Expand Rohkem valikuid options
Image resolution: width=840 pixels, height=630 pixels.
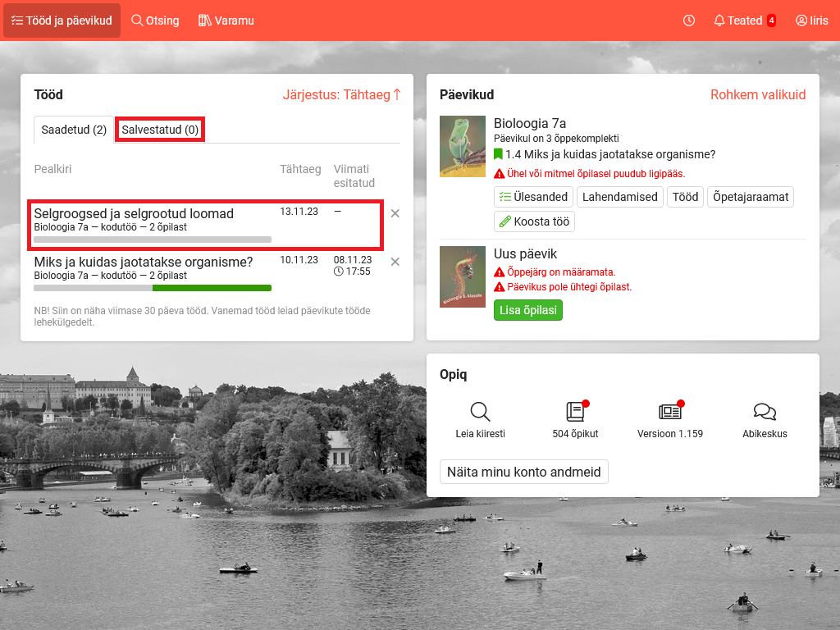coord(758,94)
